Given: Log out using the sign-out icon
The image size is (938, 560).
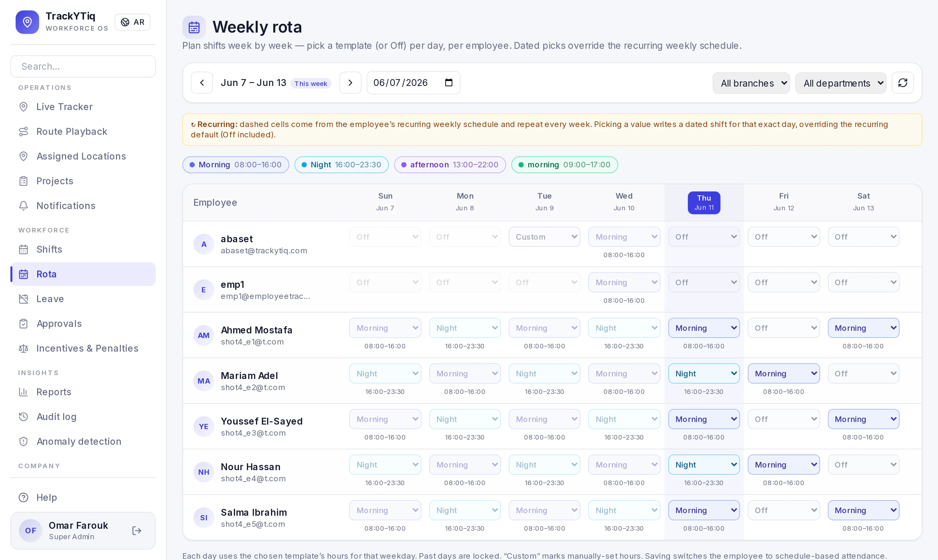Looking at the screenshot, I should point(137,531).
